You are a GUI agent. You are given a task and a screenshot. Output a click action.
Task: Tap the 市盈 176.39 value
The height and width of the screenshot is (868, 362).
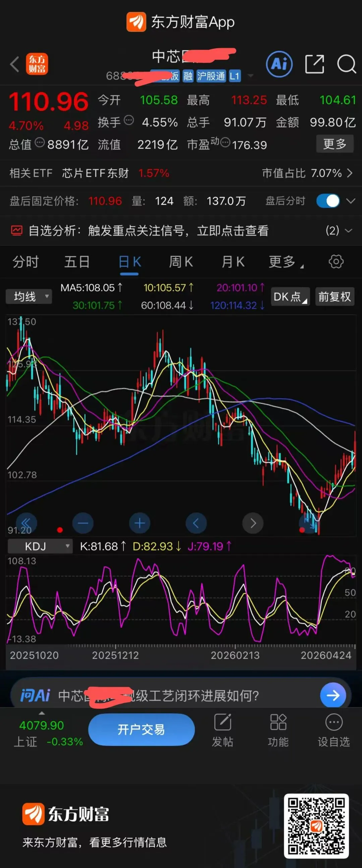pos(249,145)
